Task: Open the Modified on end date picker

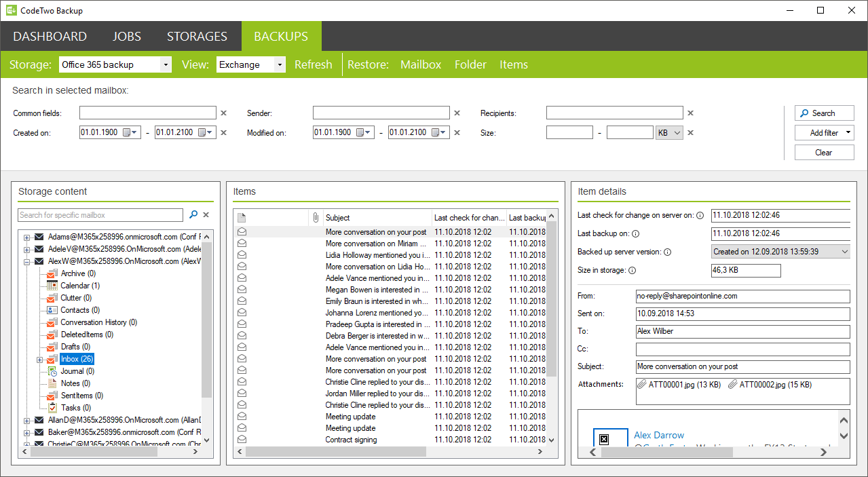Action: point(440,133)
